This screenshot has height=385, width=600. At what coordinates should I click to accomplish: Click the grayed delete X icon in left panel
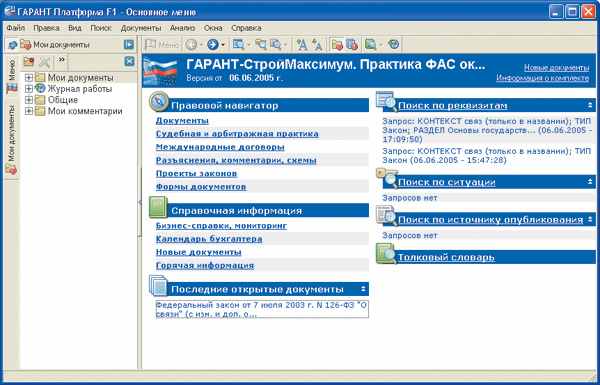[x=45, y=62]
